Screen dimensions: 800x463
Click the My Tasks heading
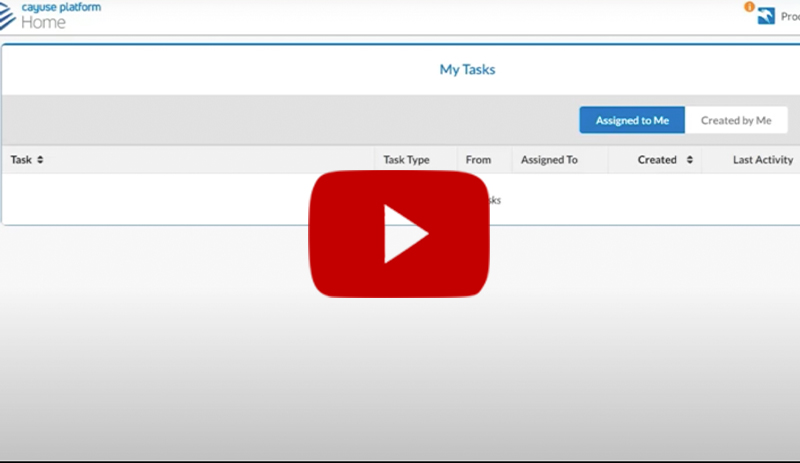coord(467,70)
